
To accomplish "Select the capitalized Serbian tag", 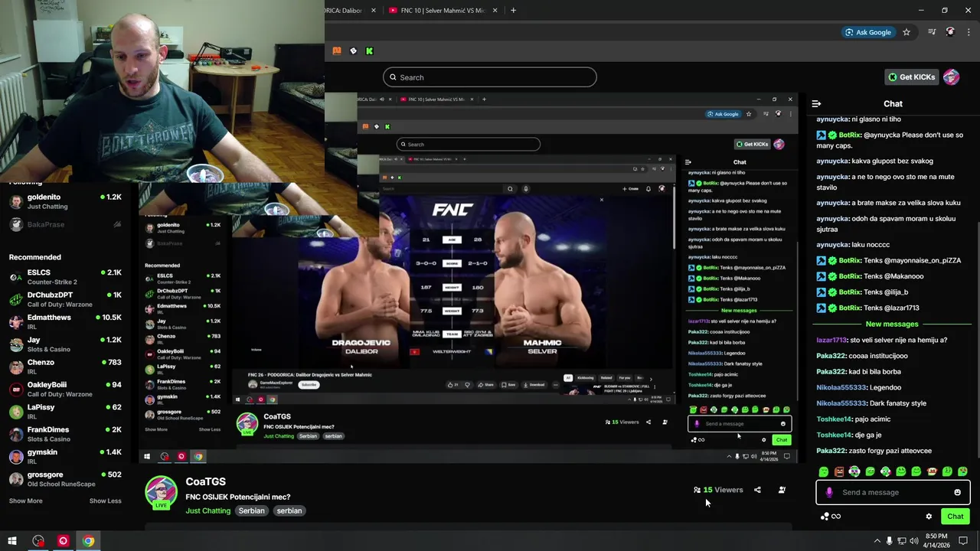I will tap(251, 510).
